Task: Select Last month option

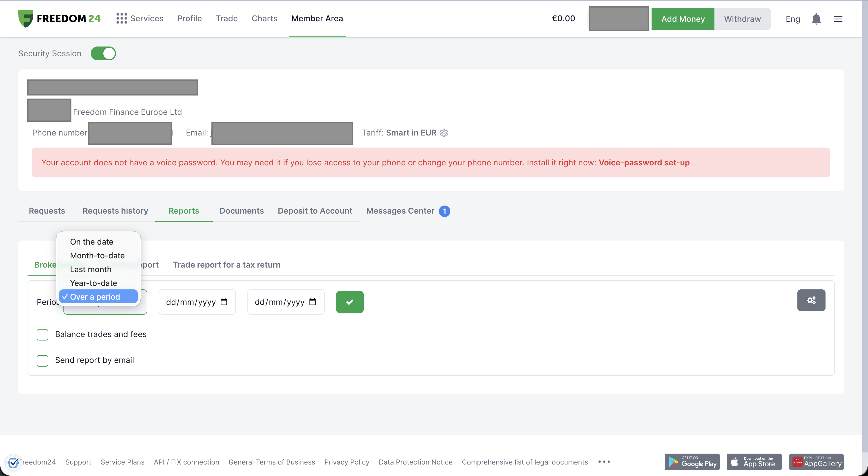Action: click(x=90, y=269)
